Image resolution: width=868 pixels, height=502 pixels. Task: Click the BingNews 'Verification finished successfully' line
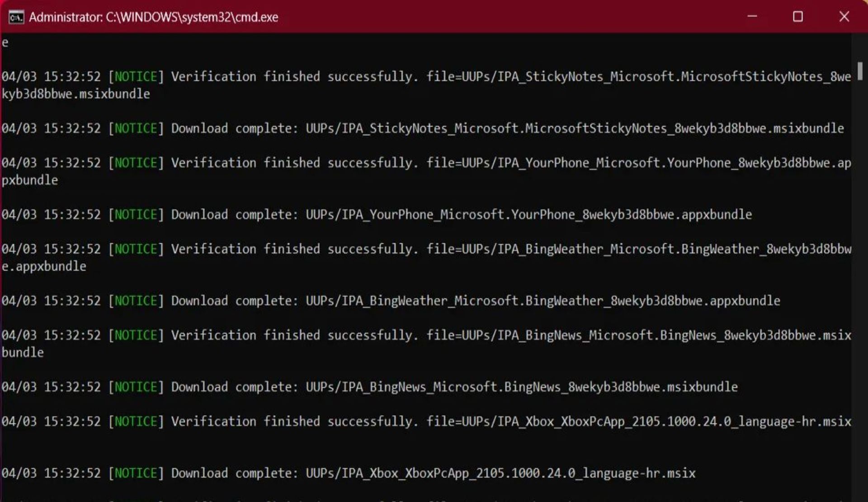pyautogui.click(x=425, y=335)
